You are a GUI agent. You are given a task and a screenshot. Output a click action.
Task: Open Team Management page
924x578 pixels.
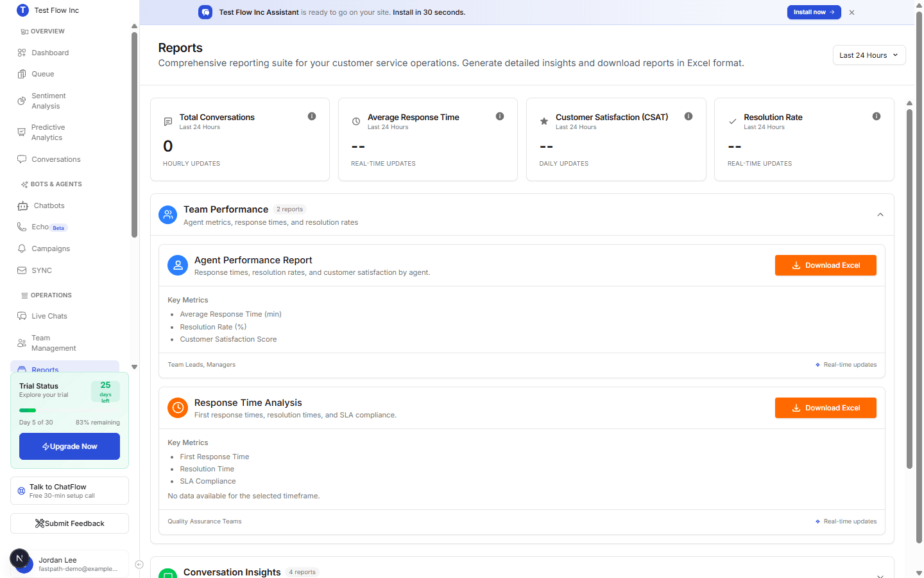pos(65,343)
